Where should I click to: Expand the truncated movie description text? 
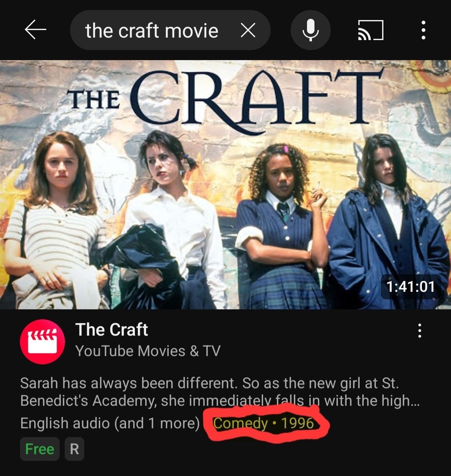click(x=220, y=392)
